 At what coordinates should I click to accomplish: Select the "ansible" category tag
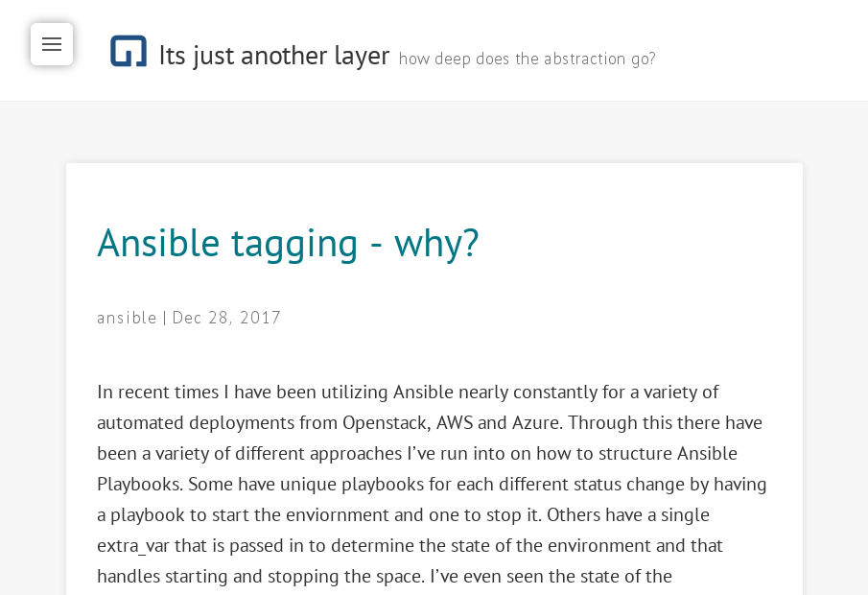pyautogui.click(x=127, y=318)
